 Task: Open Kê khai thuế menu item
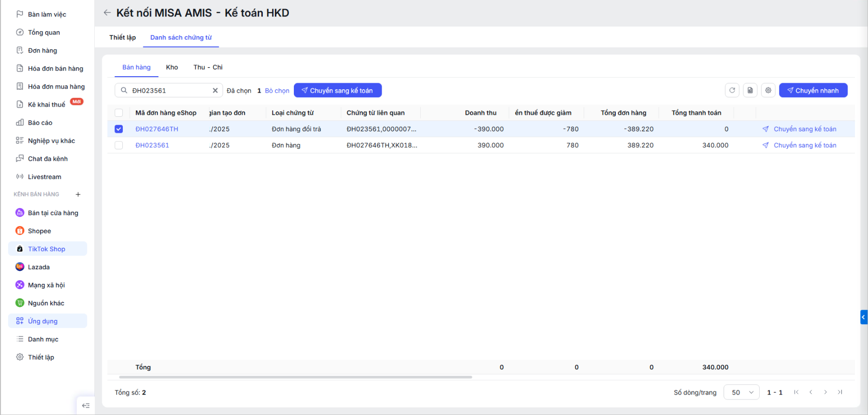pyautogui.click(x=47, y=105)
